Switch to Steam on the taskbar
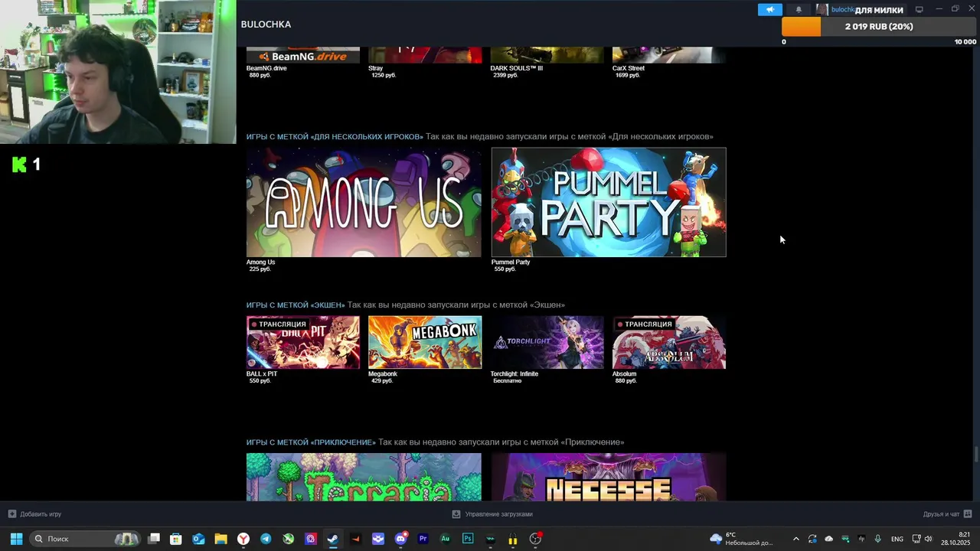 (333, 539)
